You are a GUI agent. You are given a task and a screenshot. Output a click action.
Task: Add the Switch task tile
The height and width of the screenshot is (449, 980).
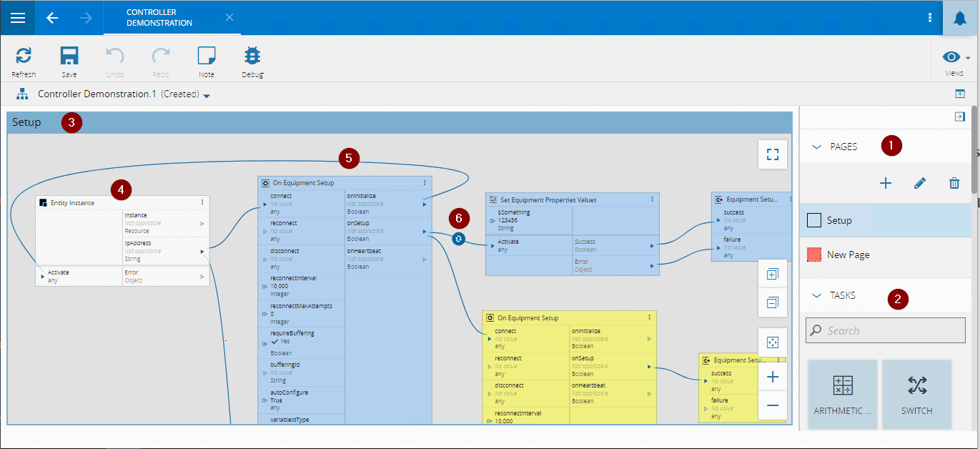pyautogui.click(x=916, y=394)
